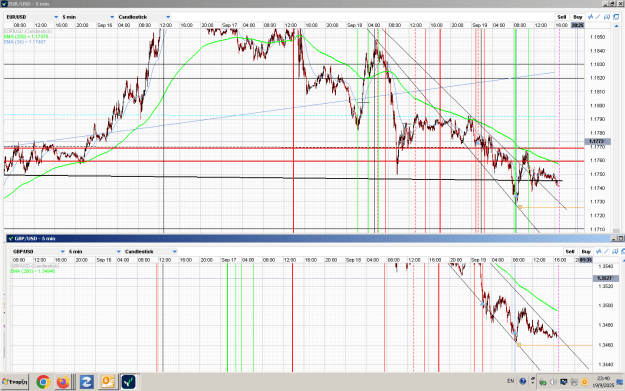Screen dimensions: 625x391
Task: Open the 5 min timeframe dropdown in GBP/USD chart
Action: 94,252
